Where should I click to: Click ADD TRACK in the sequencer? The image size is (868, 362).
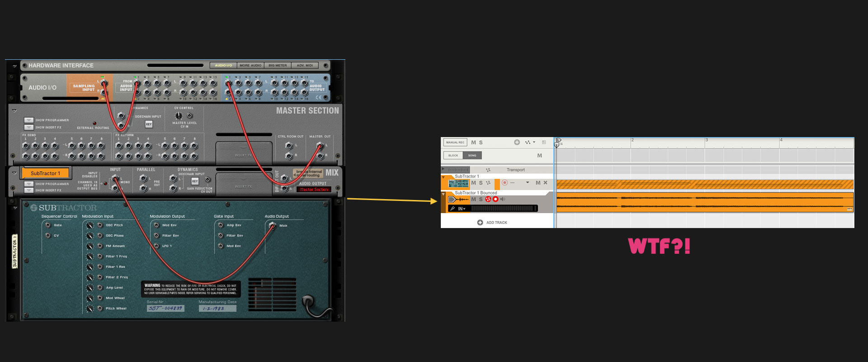pos(492,222)
